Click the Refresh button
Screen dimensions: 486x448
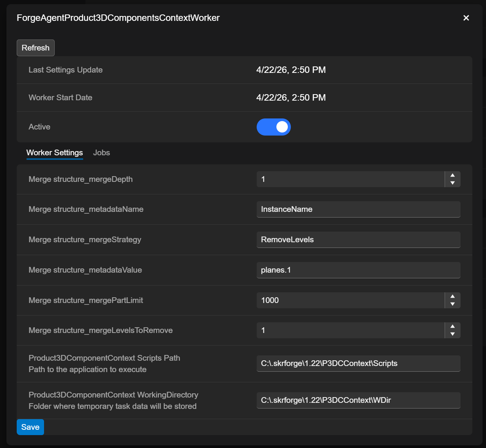coord(36,48)
